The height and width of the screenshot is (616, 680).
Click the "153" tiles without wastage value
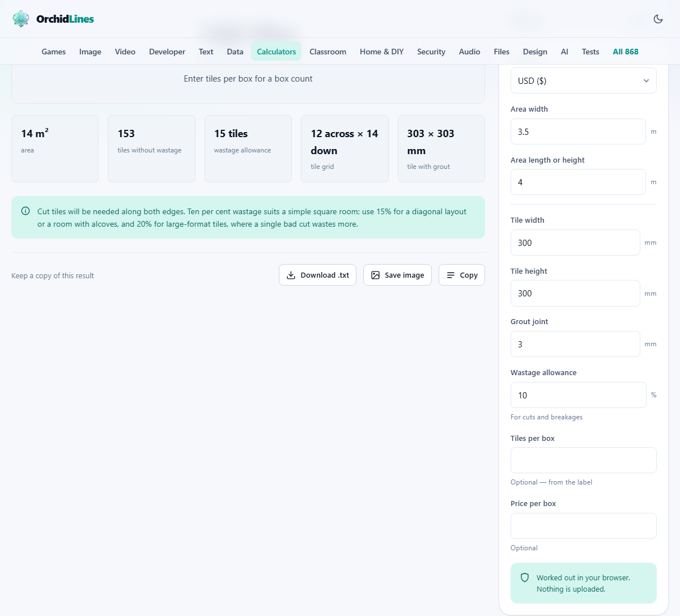(x=126, y=134)
